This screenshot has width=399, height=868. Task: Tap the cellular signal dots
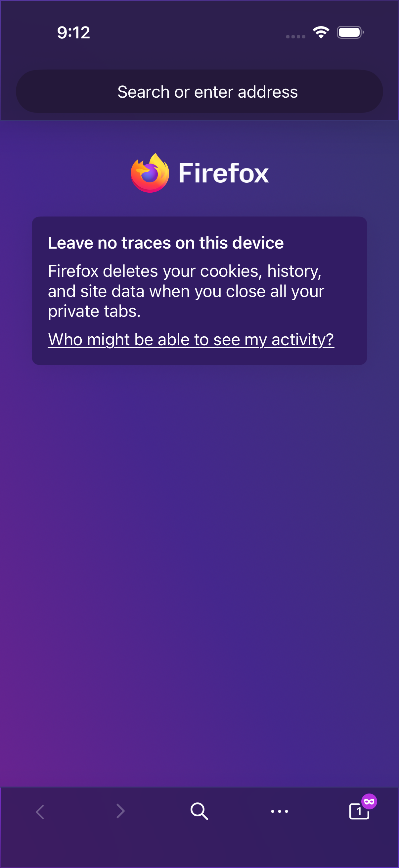tap(296, 36)
